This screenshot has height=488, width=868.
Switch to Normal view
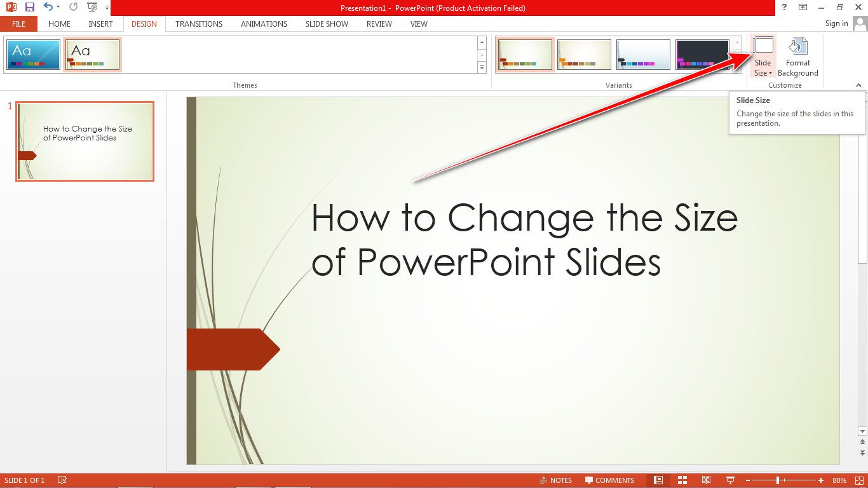(x=658, y=480)
